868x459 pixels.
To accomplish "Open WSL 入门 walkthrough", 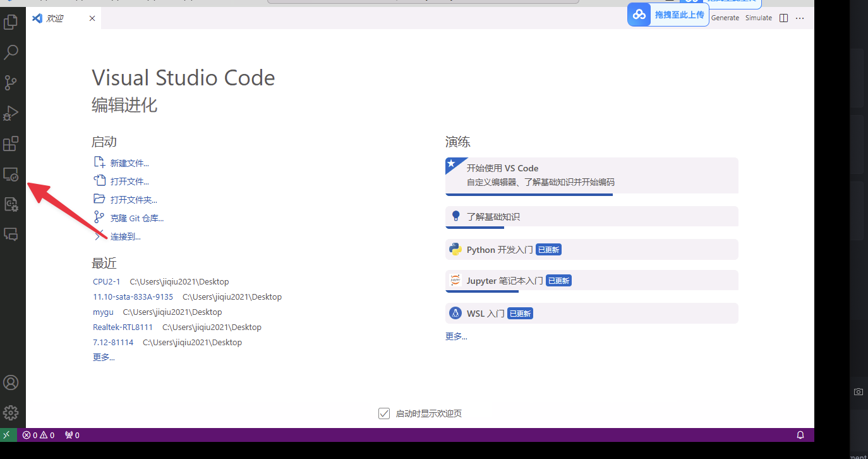I will coord(592,313).
